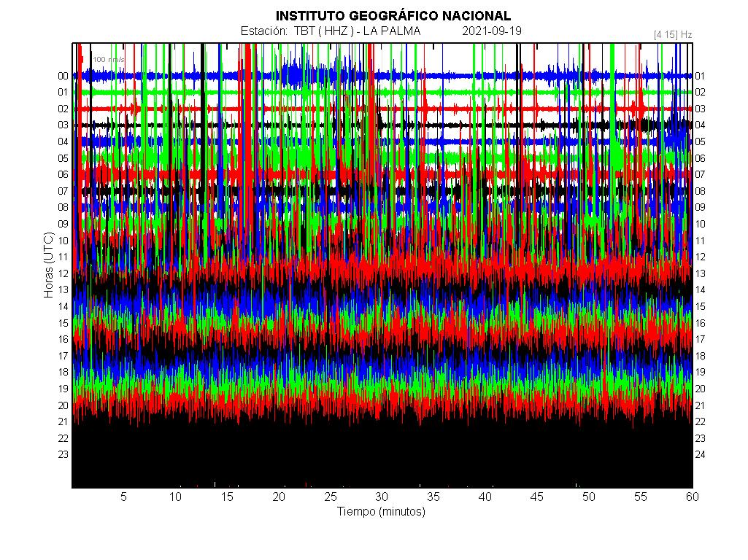Click the 06 hour label on left axis

[x=63, y=174]
